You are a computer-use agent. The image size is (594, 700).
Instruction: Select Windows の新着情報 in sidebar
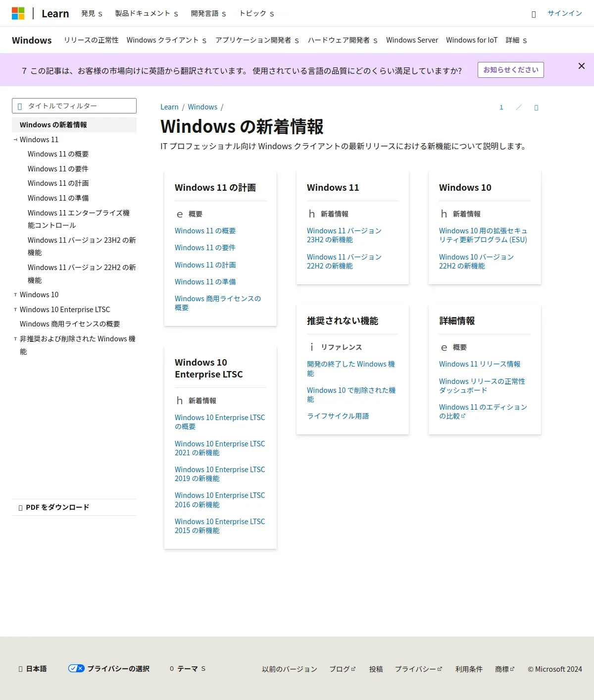74,125
